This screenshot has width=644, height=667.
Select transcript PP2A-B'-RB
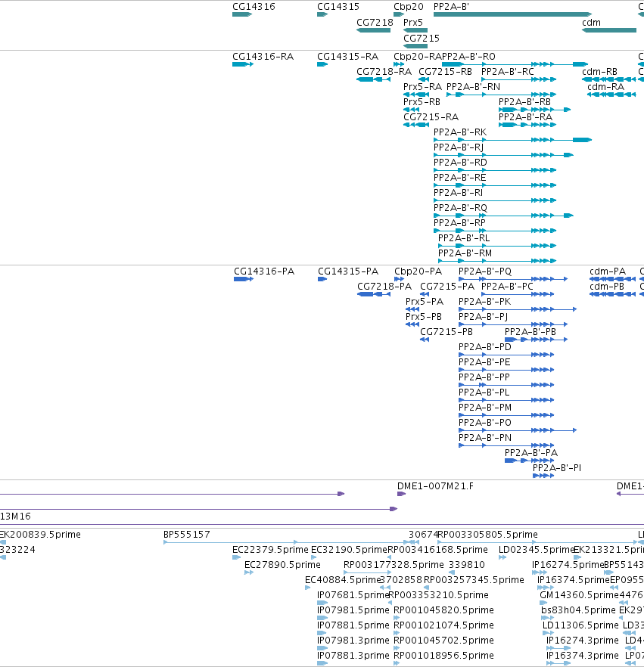[534, 110]
